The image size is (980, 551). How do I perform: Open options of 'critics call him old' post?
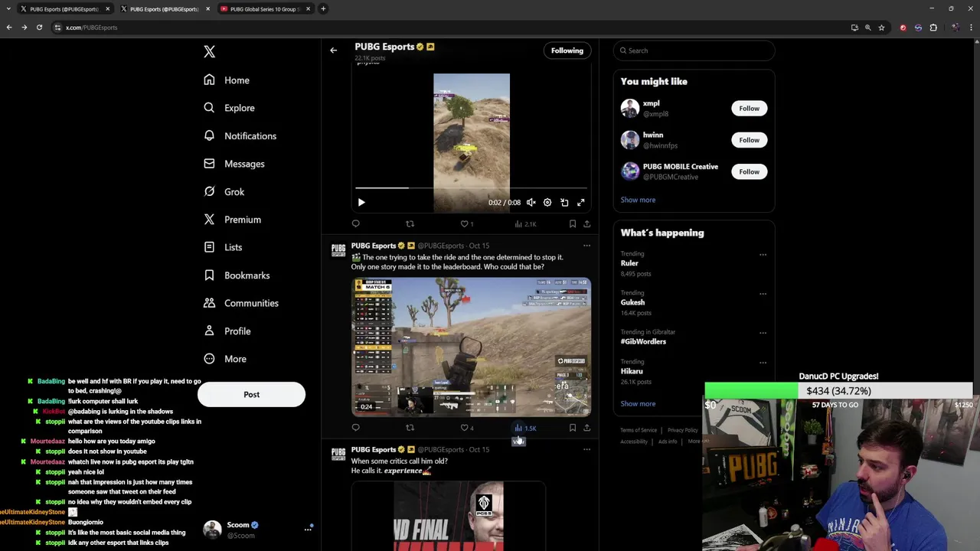point(586,449)
